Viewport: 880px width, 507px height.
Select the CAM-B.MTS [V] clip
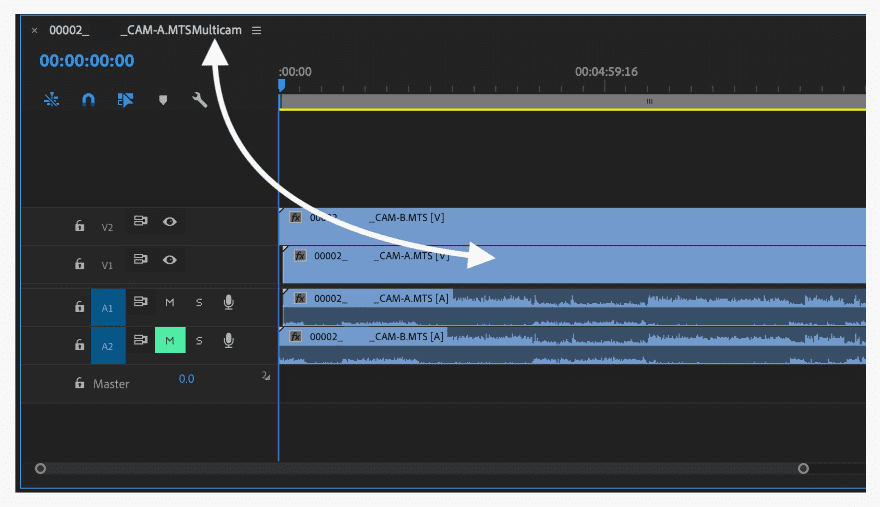(x=572, y=227)
